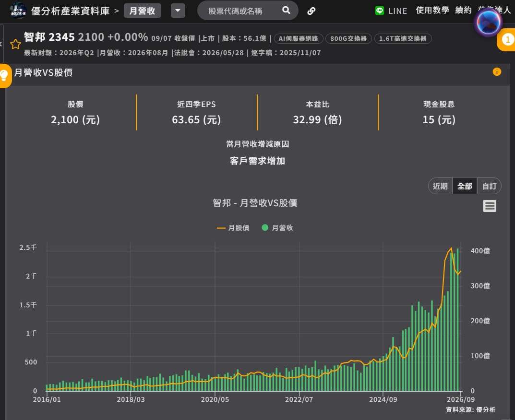Switch chart range to 自訂
Image resolution: width=515 pixels, height=420 pixels.
(x=489, y=186)
